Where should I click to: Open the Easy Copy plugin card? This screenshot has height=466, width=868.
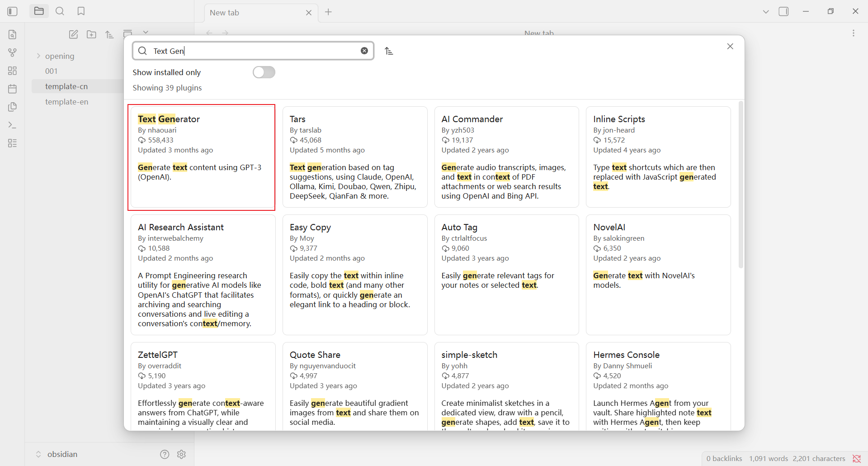(x=355, y=275)
